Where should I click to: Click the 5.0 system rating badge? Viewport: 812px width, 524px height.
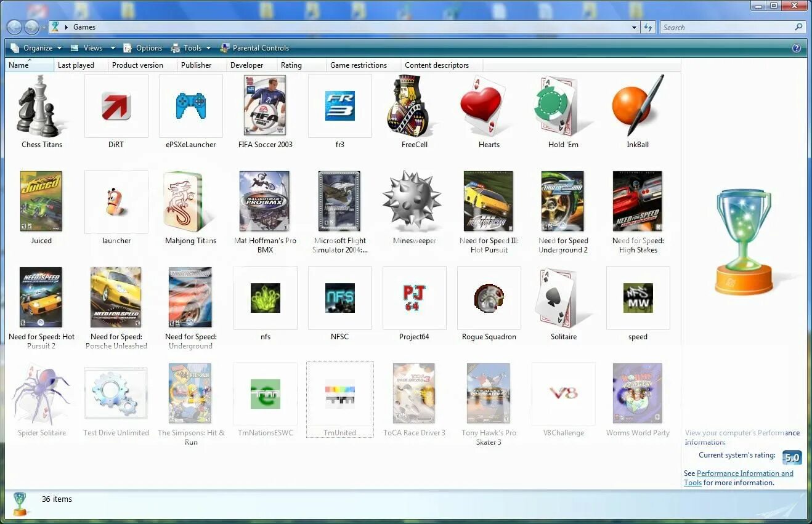[x=792, y=457]
